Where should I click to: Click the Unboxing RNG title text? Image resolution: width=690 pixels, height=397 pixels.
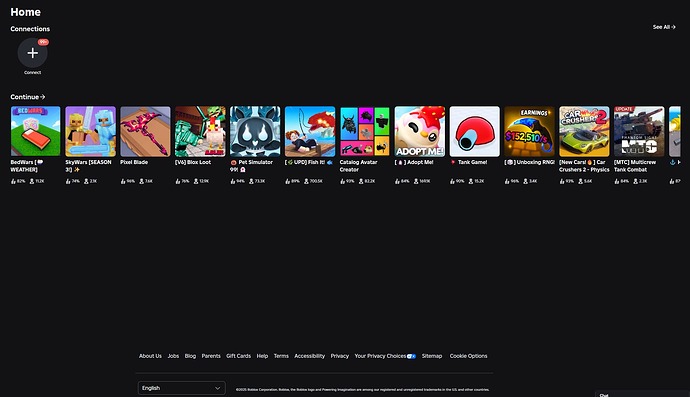[x=529, y=162]
